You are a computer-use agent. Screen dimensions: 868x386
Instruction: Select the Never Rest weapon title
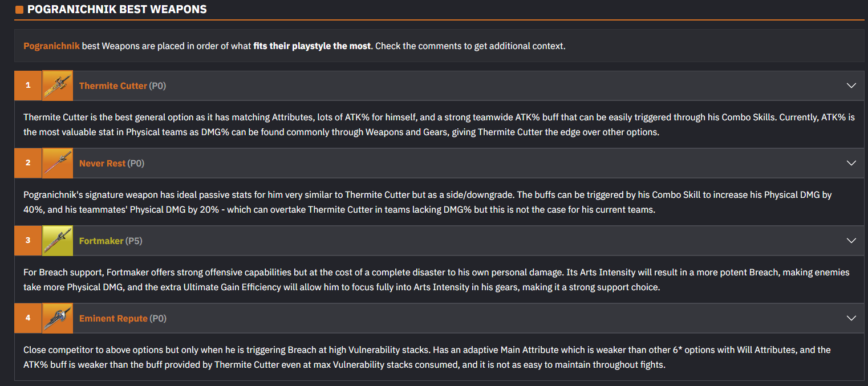[x=102, y=163]
